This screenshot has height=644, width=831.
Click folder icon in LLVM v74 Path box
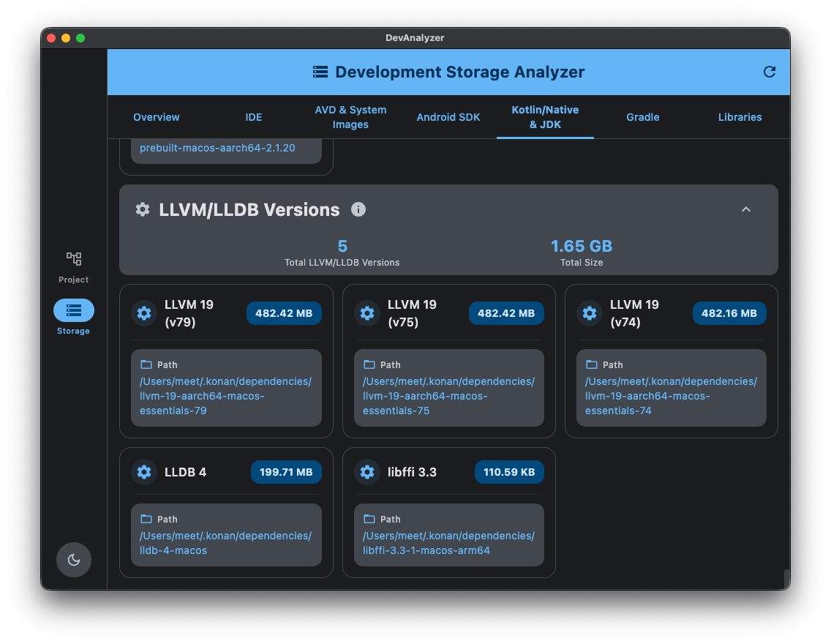click(592, 364)
